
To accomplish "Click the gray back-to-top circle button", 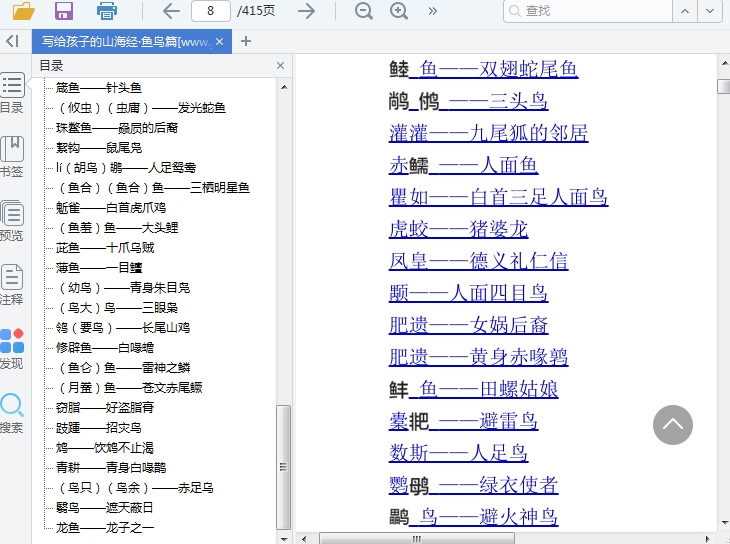I will [673, 425].
